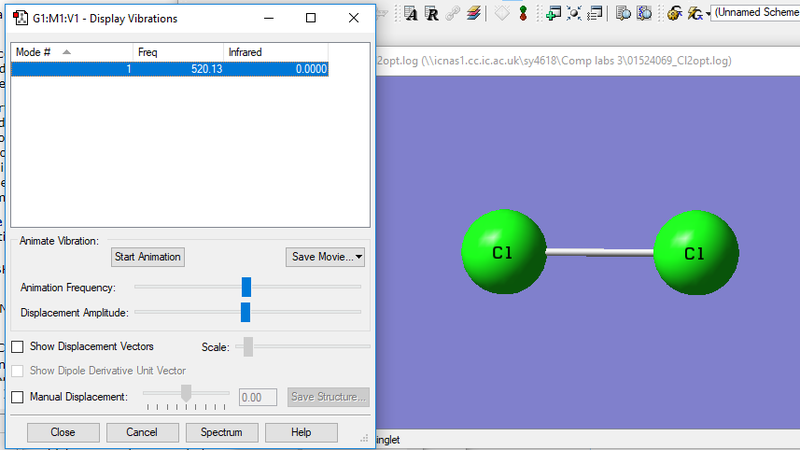
Task: Click the Add View window icon
Action: pyautogui.click(x=553, y=13)
